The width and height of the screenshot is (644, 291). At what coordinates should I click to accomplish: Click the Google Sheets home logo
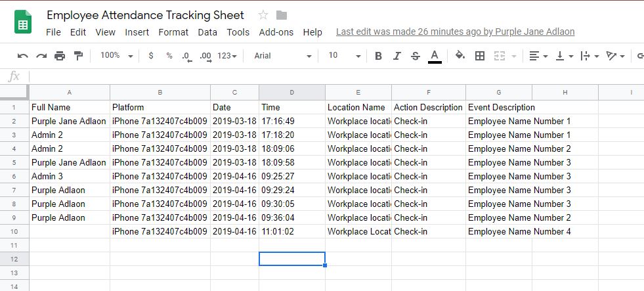tap(23, 22)
